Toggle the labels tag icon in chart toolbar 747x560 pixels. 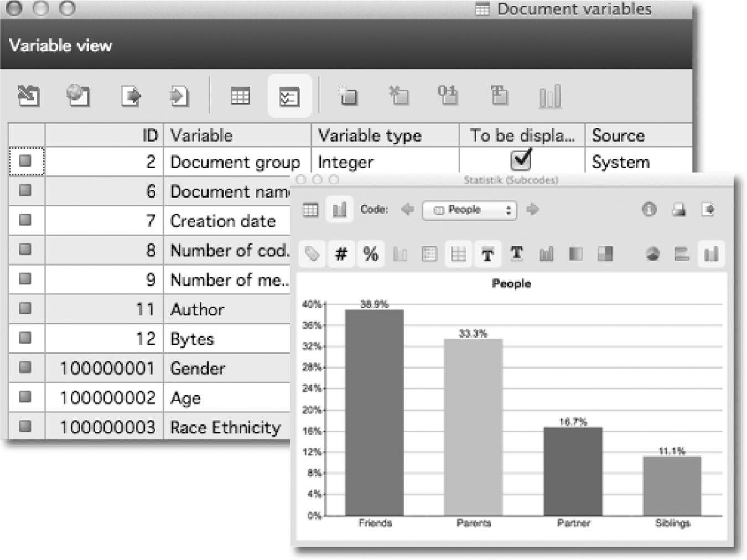click(312, 254)
